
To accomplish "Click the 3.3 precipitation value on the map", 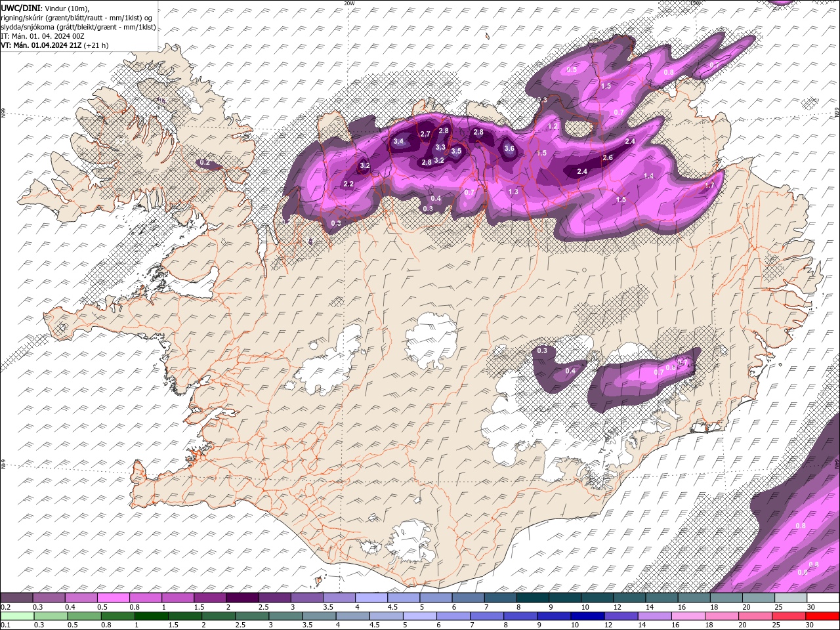I will [440, 147].
